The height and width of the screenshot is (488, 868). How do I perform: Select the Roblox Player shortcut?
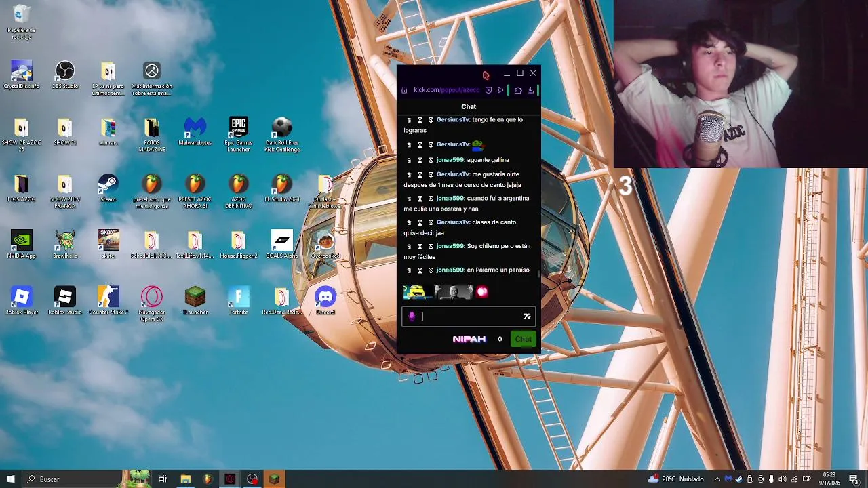coord(22,301)
